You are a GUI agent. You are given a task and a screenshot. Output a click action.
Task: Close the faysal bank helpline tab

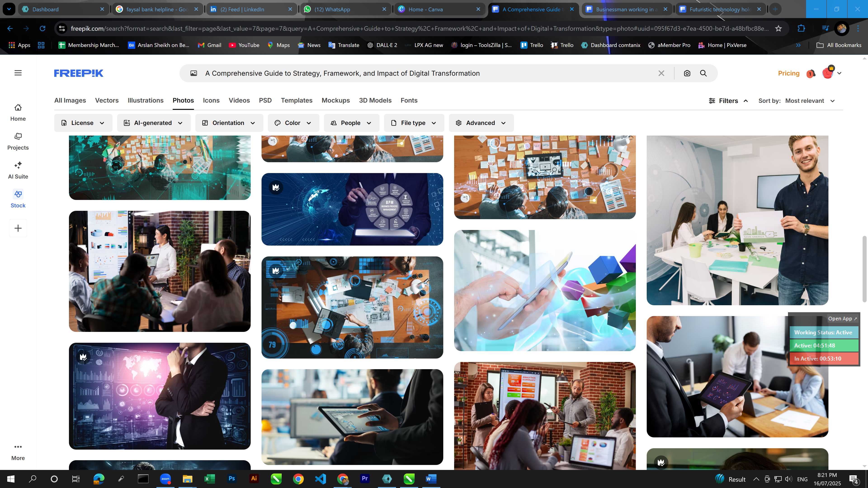tap(196, 9)
